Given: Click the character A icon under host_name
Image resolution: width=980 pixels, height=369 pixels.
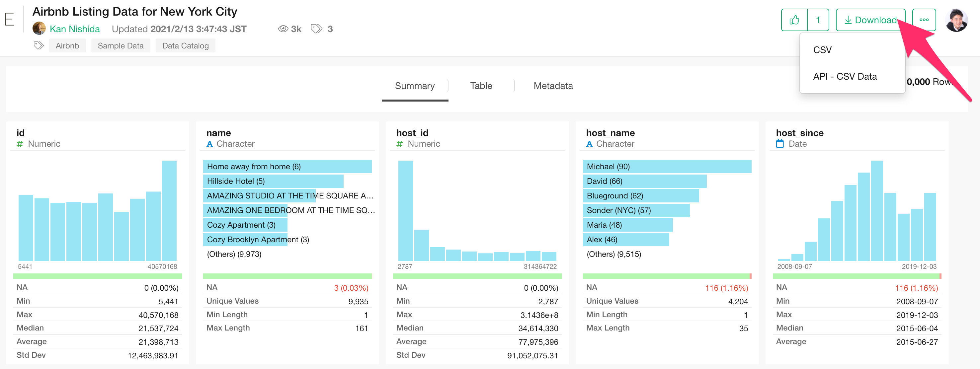Looking at the screenshot, I should click(x=589, y=144).
